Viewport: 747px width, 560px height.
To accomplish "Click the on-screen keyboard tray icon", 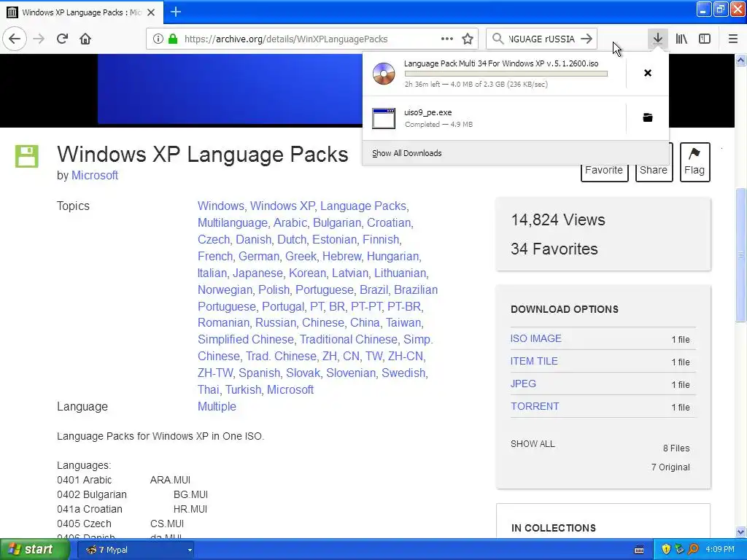I will point(639,550).
